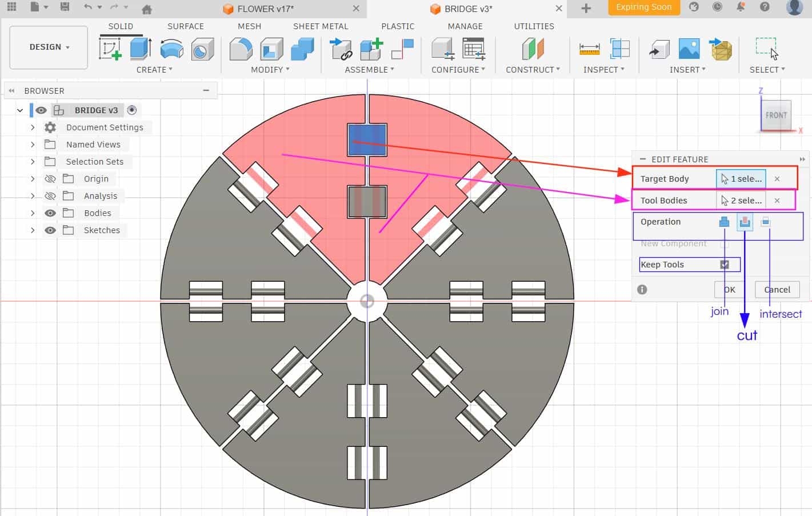Select the As-built Joint tool
Image resolution: width=812 pixels, height=516 pixels.
(402, 49)
